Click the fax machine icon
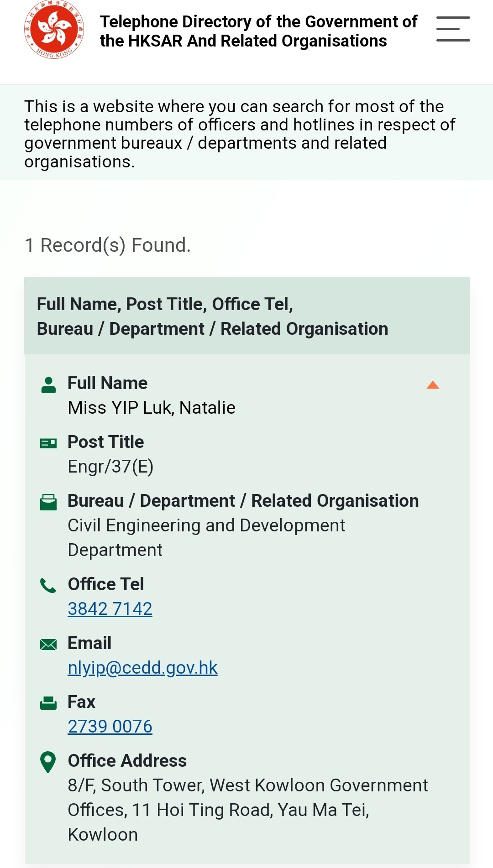This screenshot has width=493, height=868. click(48, 703)
